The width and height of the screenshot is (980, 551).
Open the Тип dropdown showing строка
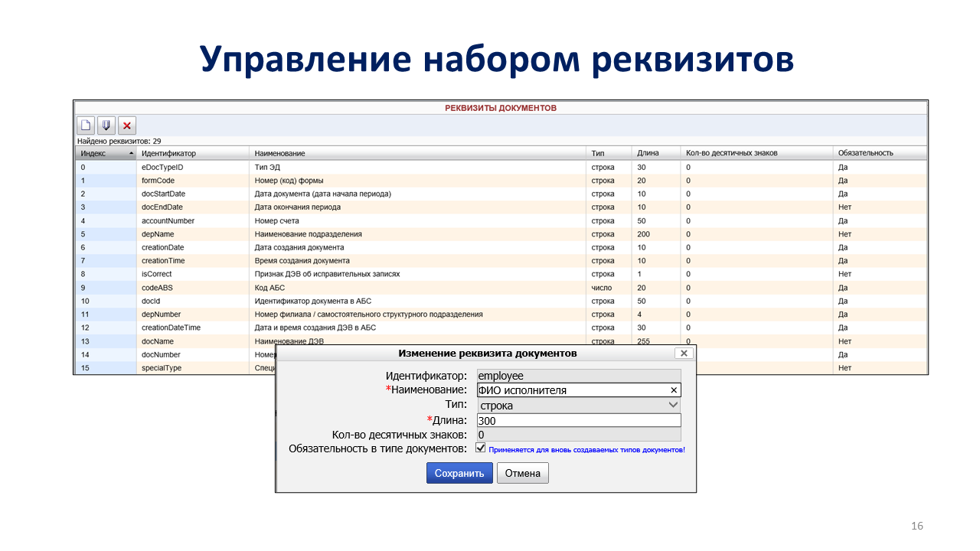click(x=578, y=406)
